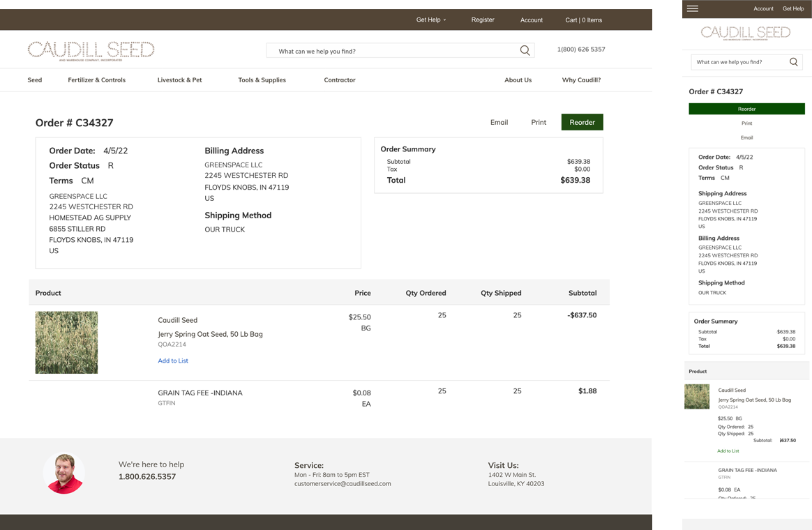Click the footer phone number 1.800.626.5357
The image size is (812, 530).
tap(147, 477)
